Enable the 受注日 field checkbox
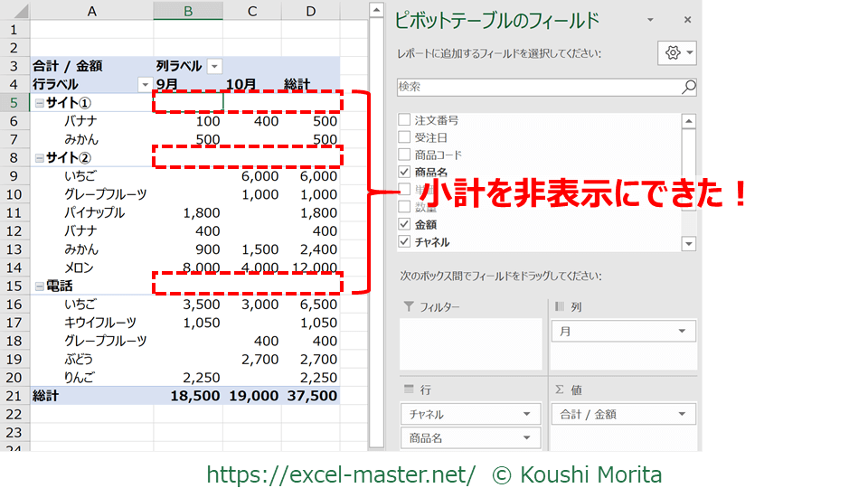The width and height of the screenshot is (868, 488). pos(404,137)
